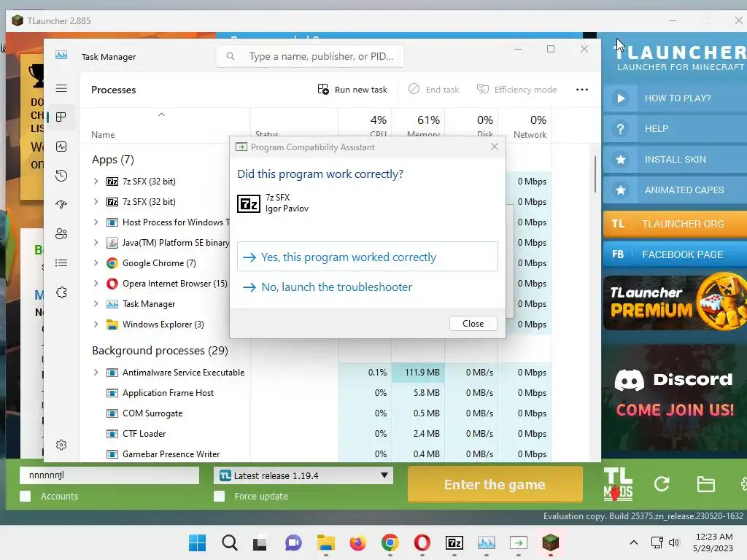
Task: Choose Yes, this program worked correctly
Action: 368,257
